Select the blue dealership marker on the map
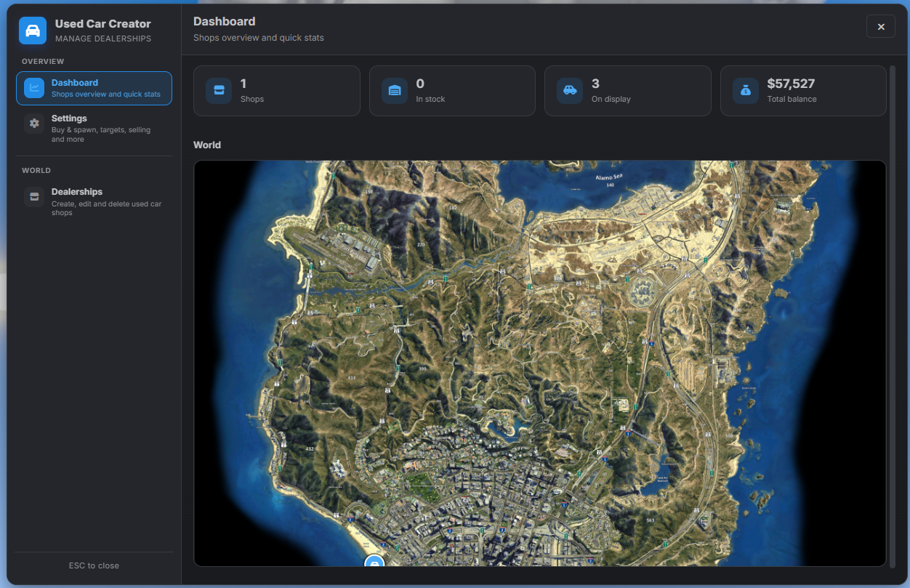Image resolution: width=910 pixels, height=588 pixels. click(x=374, y=561)
